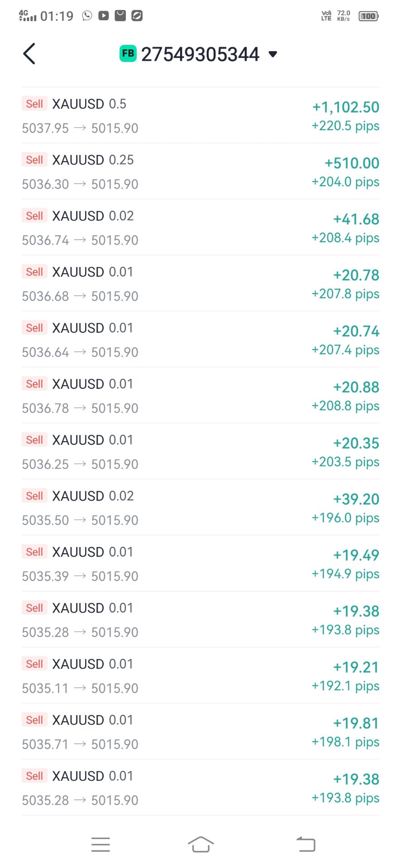Open the XAUUSD 0.5 sell trade
This screenshot has height=868, width=401.
click(200, 116)
